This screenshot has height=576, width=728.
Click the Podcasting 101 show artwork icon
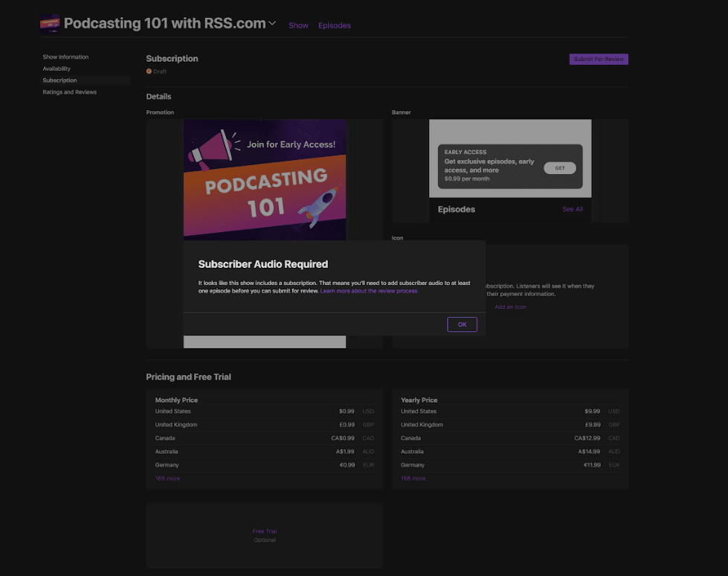(50, 24)
